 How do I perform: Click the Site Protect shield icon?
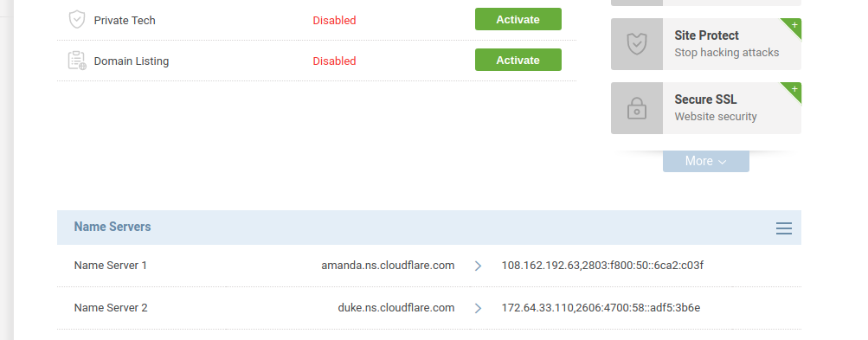637,44
